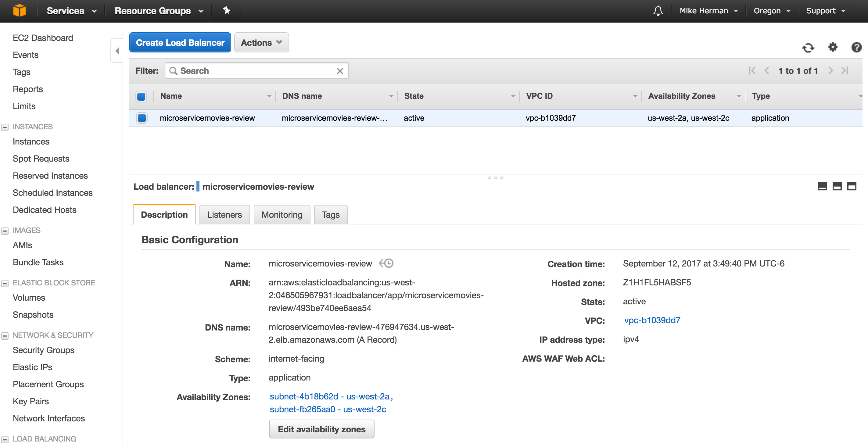The image size is (868, 447).
Task: Refresh the load balancer list
Action: (808, 48)
